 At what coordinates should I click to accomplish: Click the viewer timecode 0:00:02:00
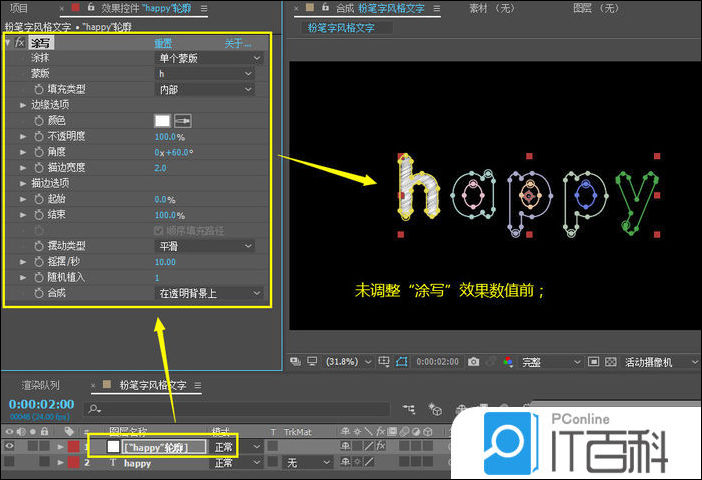coord(437,362)
